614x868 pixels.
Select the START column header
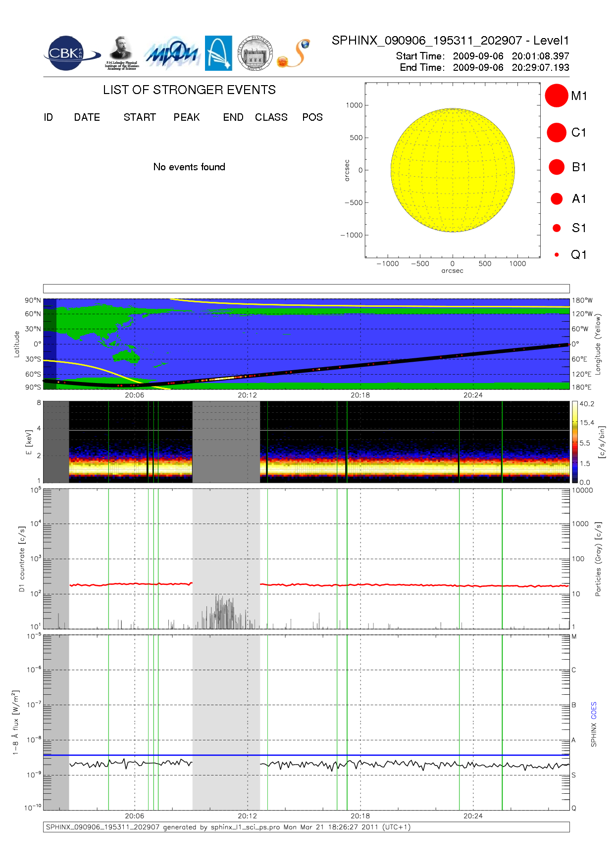point(140,117)
